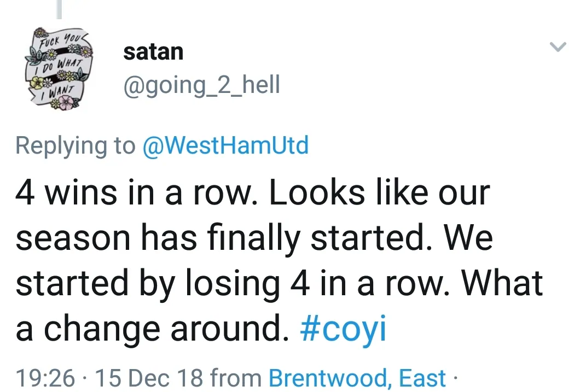Click the 15 Dec 18 date
This screenshot has width=586, height=392.
coord(149,378)
